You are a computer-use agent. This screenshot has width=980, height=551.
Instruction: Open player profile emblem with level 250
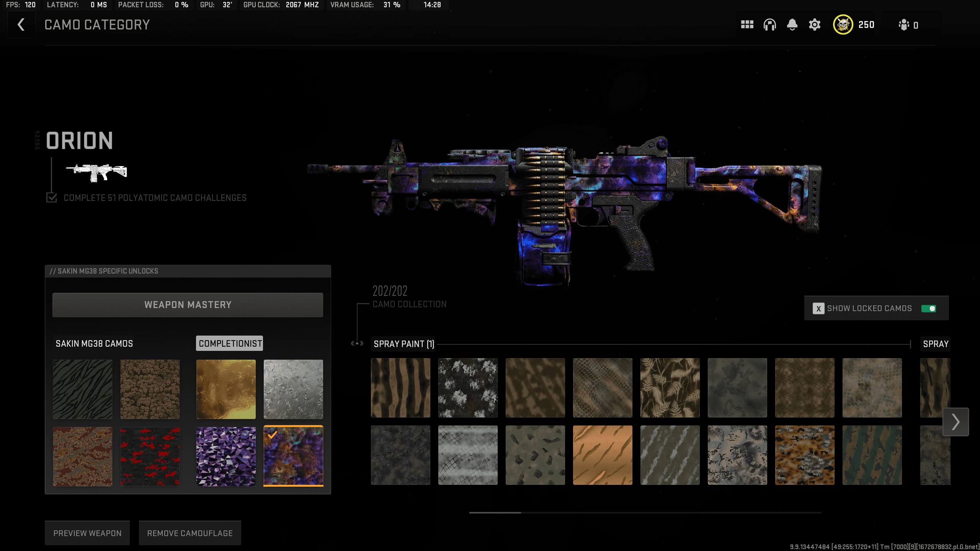[843, 25]
